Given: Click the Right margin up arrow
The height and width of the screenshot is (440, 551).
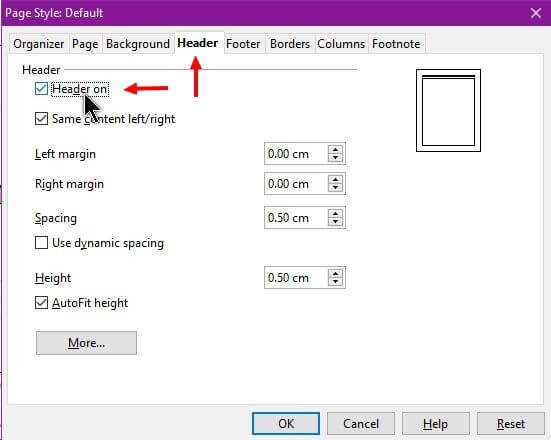Looking at the screenshot, I should [335, 180].
